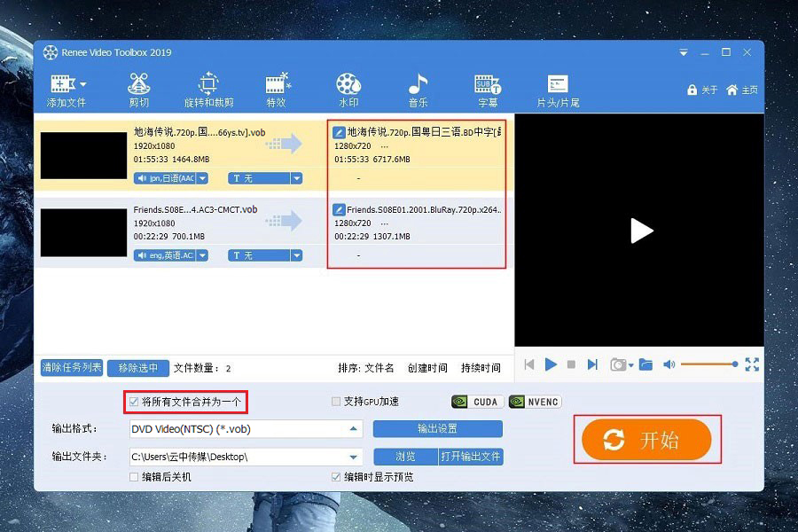Screen dimensions: 798x532
Task: Toggle 编辑时显示预览 preview checkbox
Action: (x=336, y=477)
